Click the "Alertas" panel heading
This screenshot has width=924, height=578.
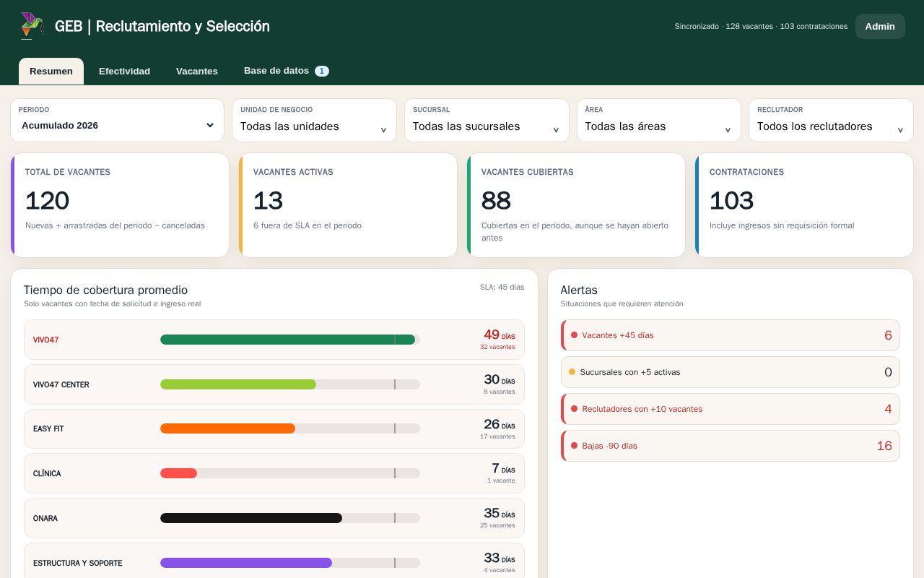[x=579, y=290]
